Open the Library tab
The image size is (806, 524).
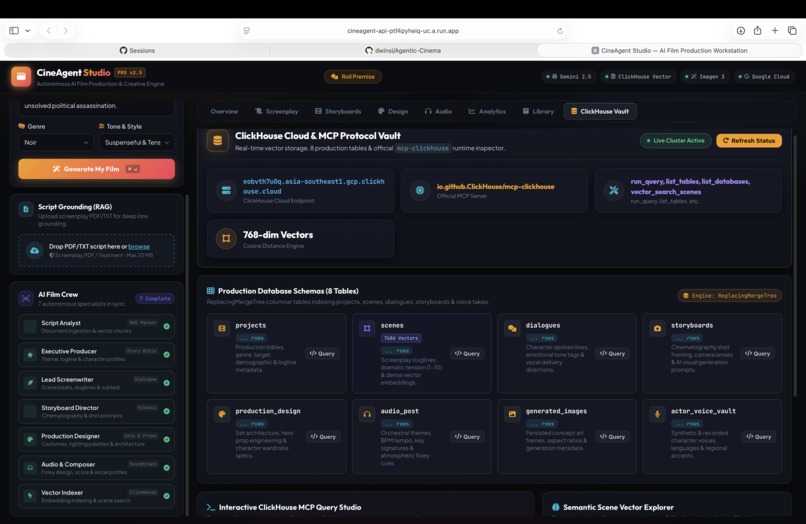point(538,112)
